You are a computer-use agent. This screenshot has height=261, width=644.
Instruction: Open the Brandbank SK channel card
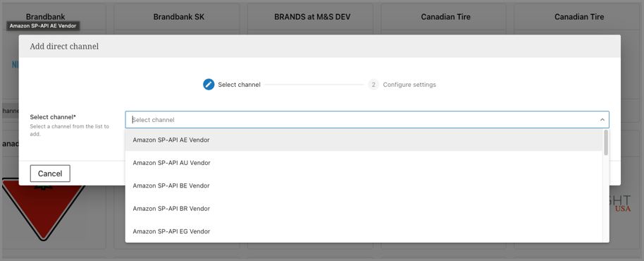pyautogui.click(x=179, y=17)
